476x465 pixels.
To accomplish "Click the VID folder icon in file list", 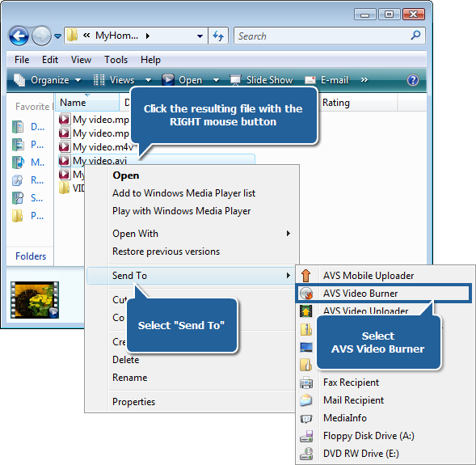I will point(64,188).
